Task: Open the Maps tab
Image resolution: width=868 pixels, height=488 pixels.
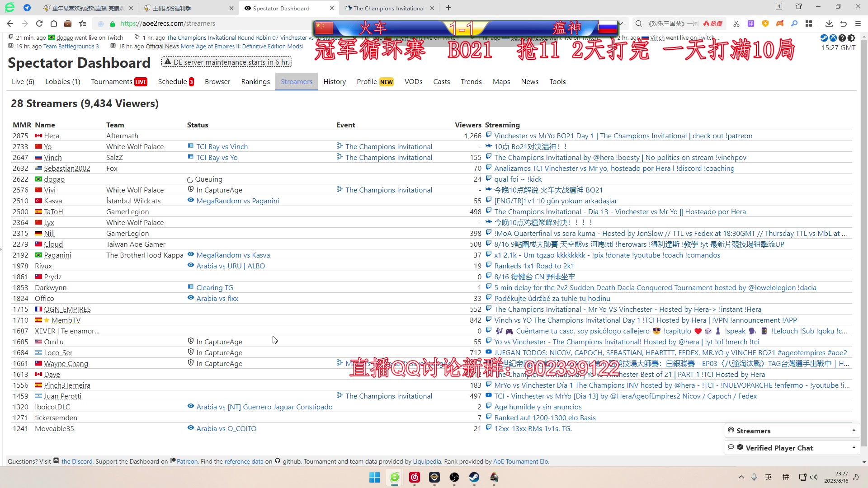Action: pyautogui.click(x=501, y=82)
